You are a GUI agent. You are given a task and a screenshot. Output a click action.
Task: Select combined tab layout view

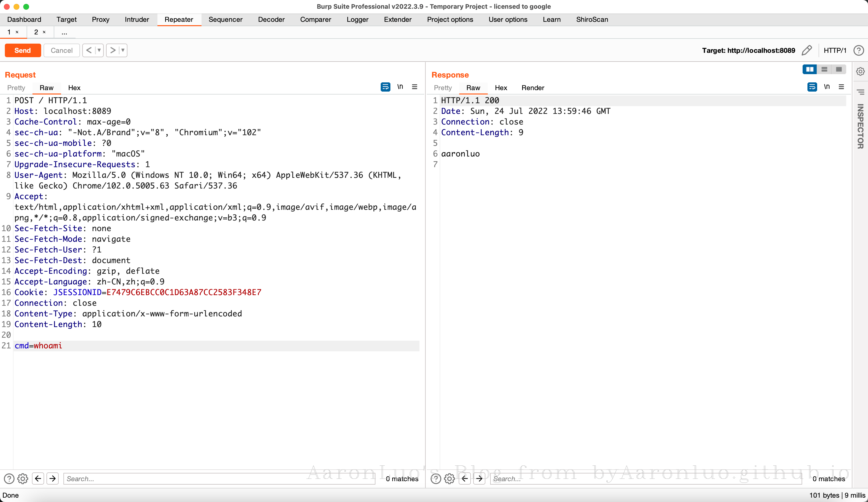coord(839,69)
